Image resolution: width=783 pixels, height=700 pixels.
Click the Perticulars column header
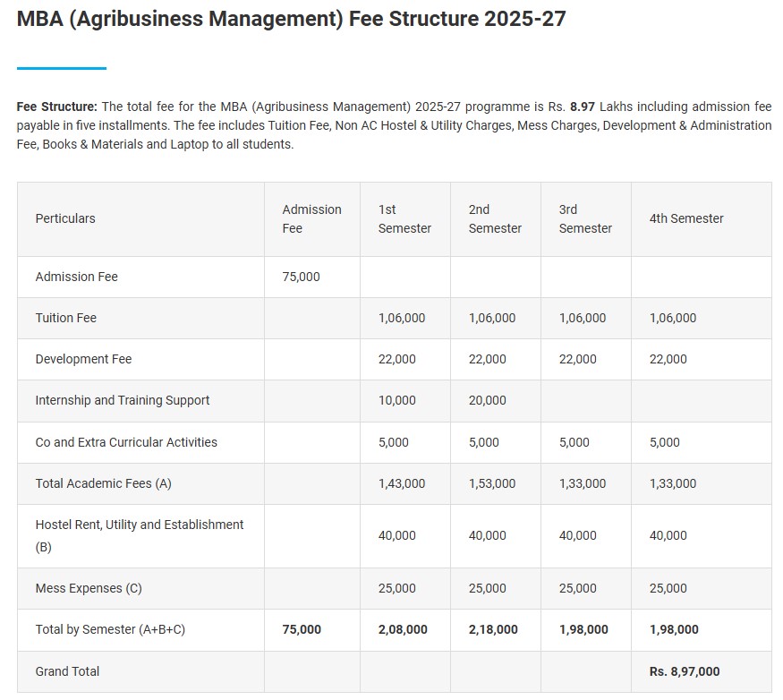(65, 218)
